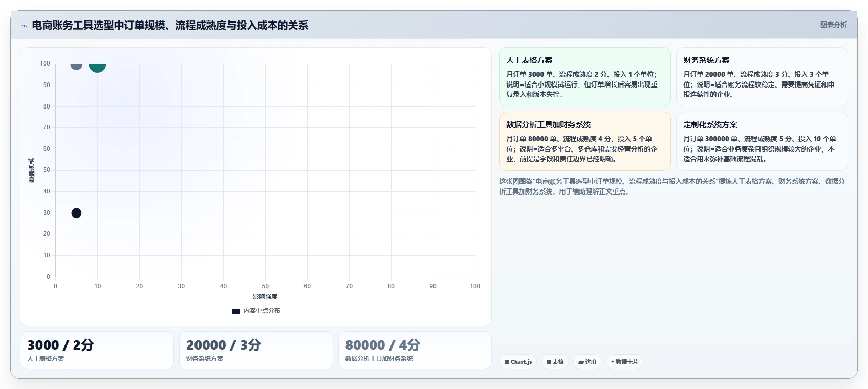Screen dimensions: 868x389
Task: Open the 人工表格方案 green card
Action: pos(584,77)
